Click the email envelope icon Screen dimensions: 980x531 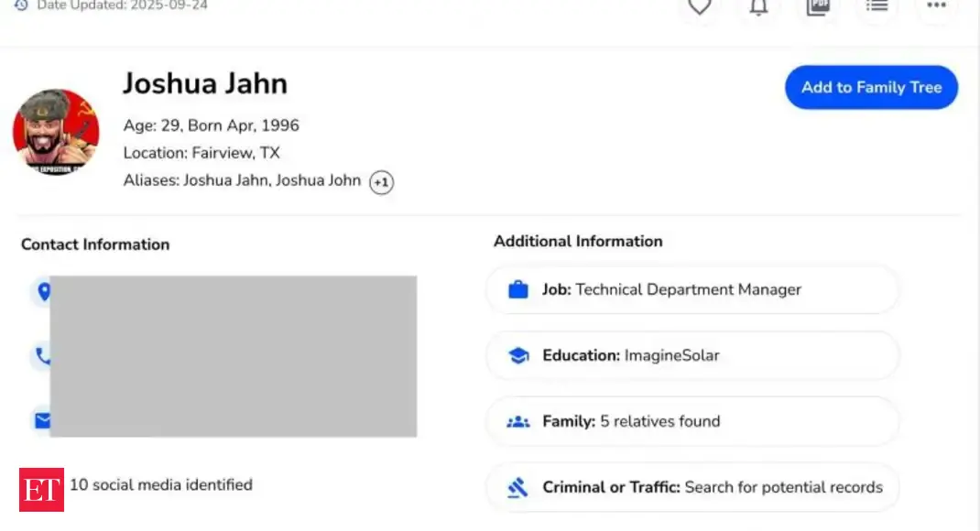point(42,420)
